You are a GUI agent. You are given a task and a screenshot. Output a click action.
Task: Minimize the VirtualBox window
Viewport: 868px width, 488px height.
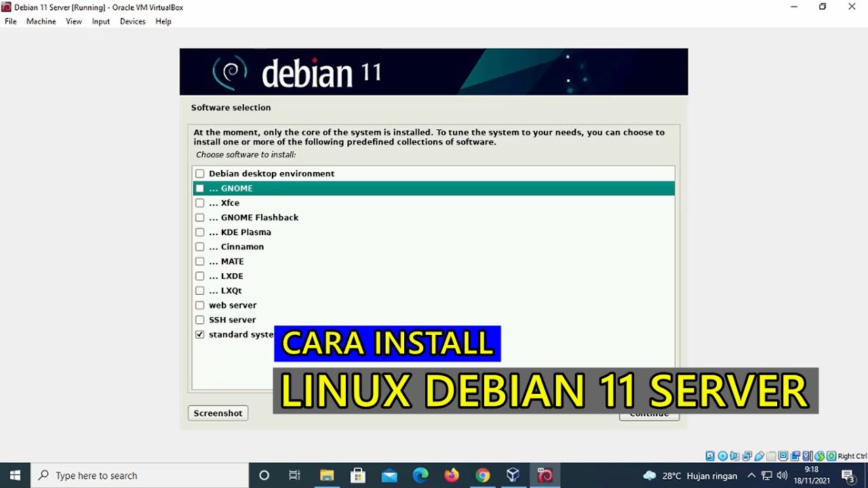794,7
